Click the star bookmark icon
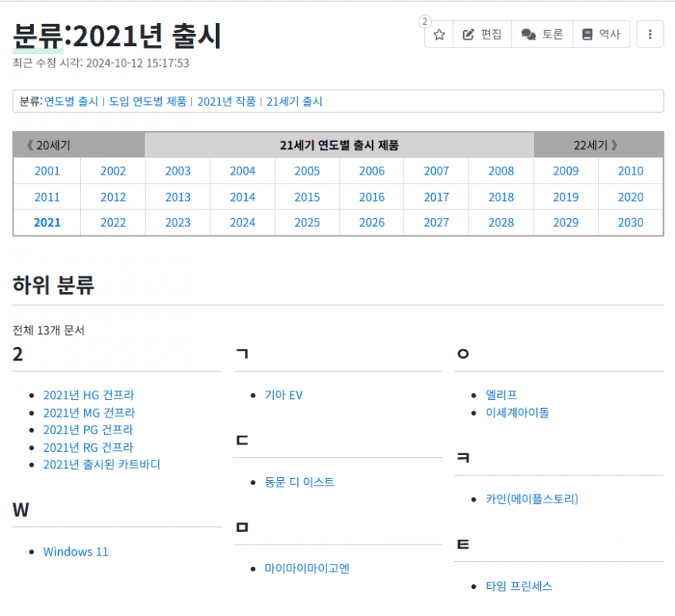The image size is (675, 616). coord(438,33)
